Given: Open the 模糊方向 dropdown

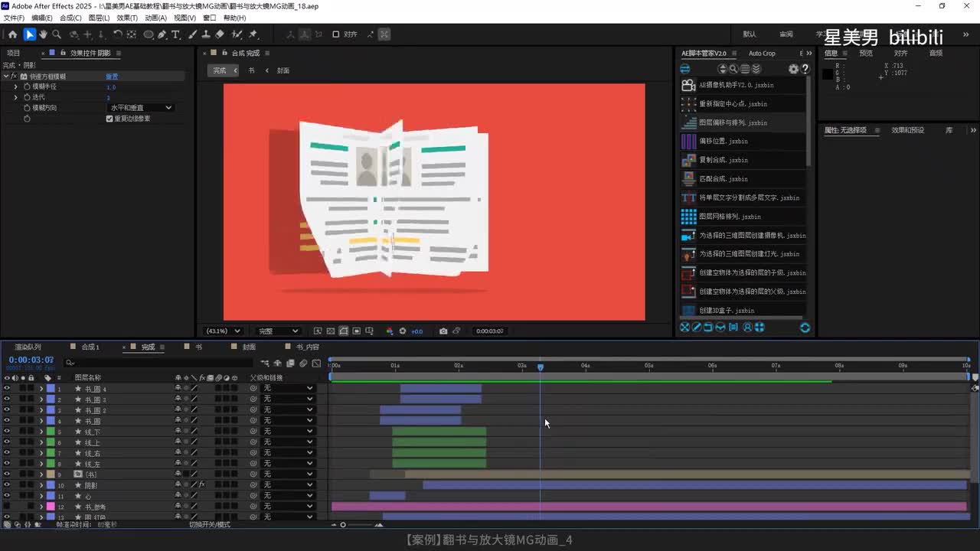Looking at the screenshot, I should (141, 108).
